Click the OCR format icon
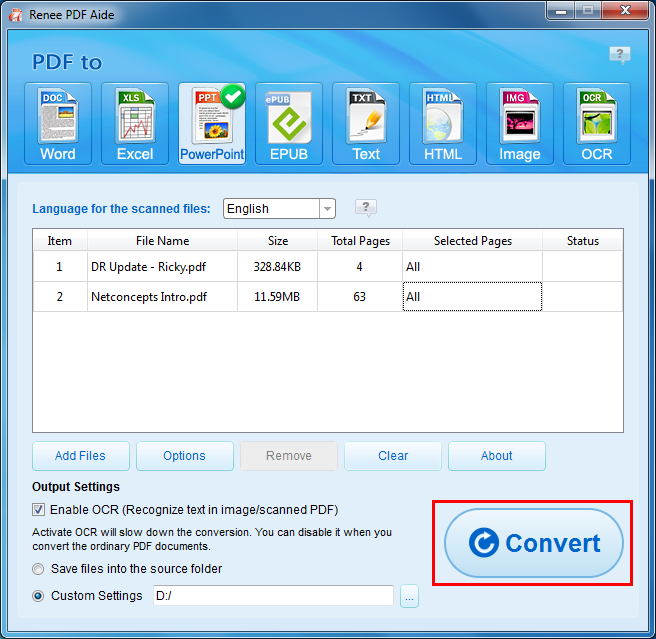The width and height of the screenshot is (656, 639). (597, 123)
